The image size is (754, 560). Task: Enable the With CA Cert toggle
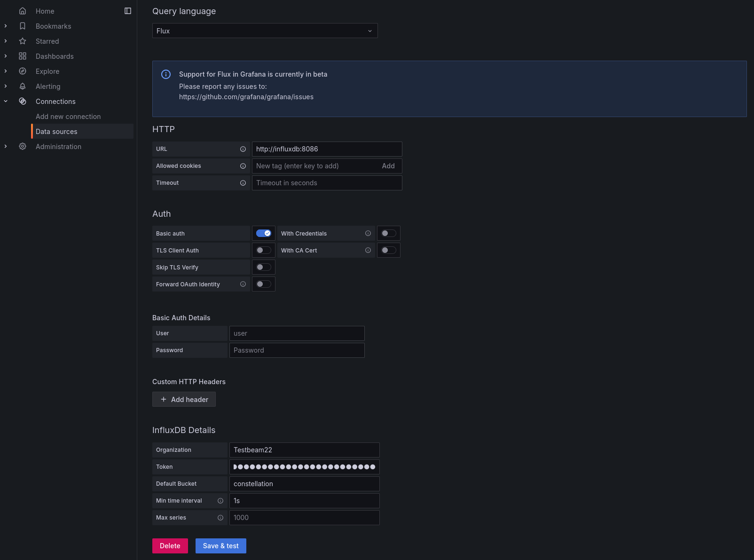point(389,250)
